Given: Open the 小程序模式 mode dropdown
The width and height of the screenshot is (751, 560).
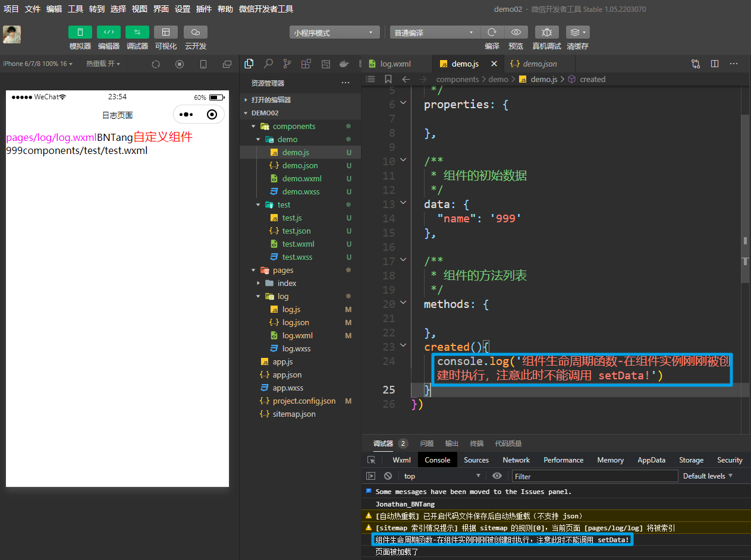Looking at the screenshot, I should pyautogui.click(x=335, y=33).
